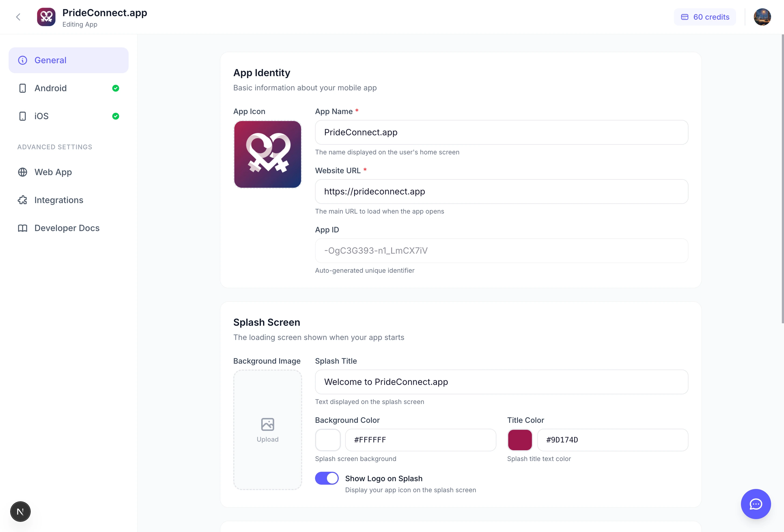Disable Show Logo on Splash
784x532 pixels.
pos(326,478)
